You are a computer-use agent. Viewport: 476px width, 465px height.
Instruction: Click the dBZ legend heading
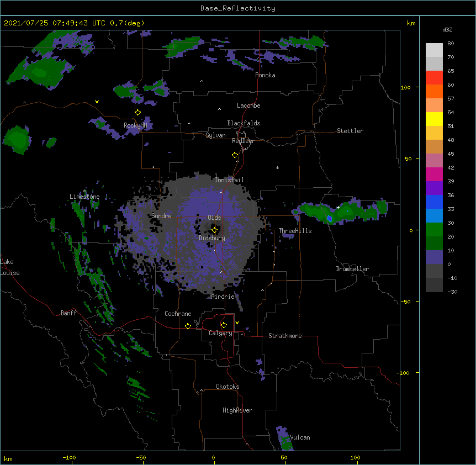pos(447,29)
